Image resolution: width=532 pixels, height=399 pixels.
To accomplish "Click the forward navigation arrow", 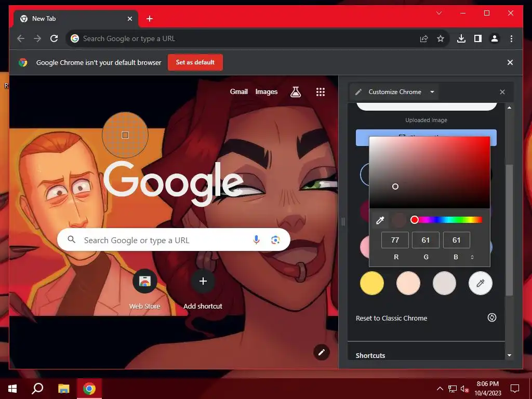I will pos(37,38).
